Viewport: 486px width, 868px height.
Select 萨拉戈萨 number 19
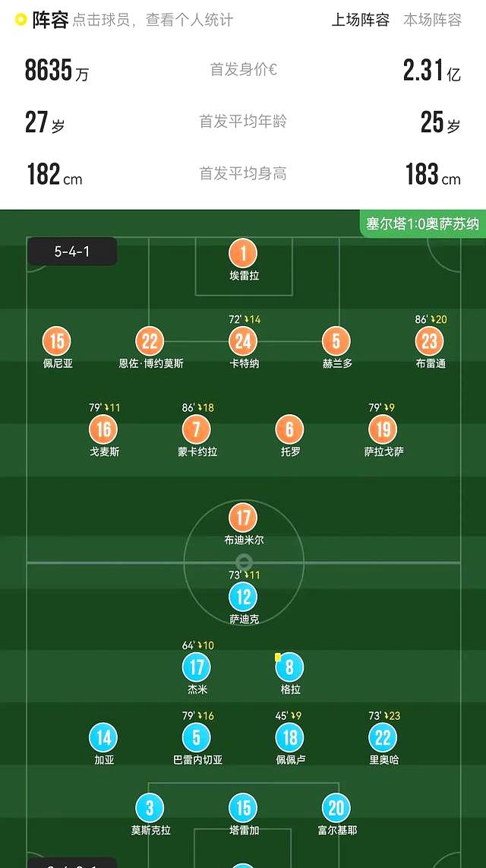(x=382, y=429)
